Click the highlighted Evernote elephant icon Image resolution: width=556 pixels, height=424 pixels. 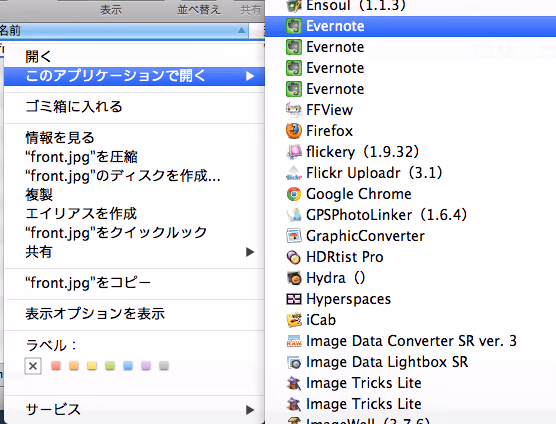[294, 26]
